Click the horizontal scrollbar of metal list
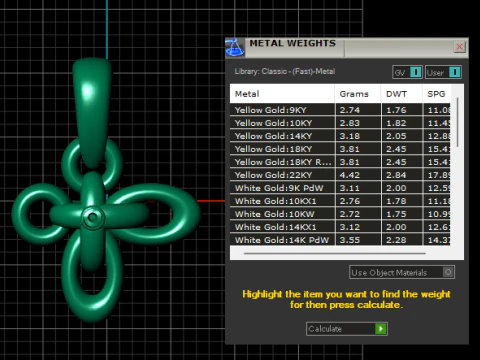Image resolution: width=480 pixels, height=360 pixels. [x=335, y=254]
